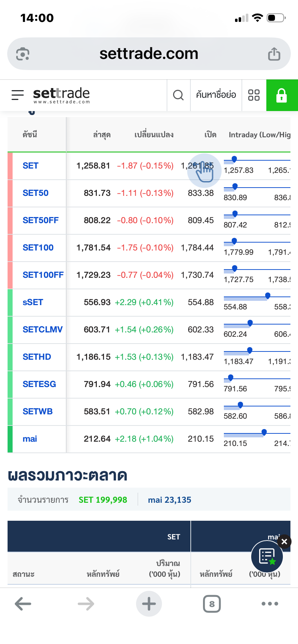Tap the green lock login button
The image size is (298, 644).
point(282,95)
